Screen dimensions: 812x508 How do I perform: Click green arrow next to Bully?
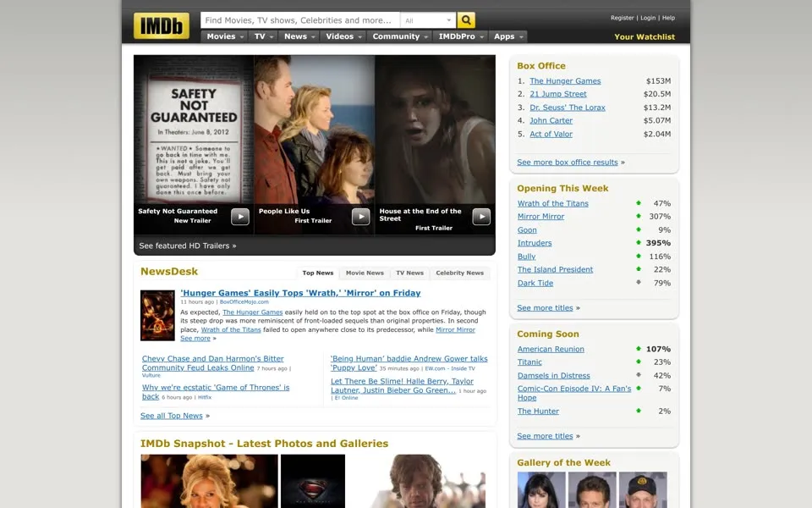[639, 256]
